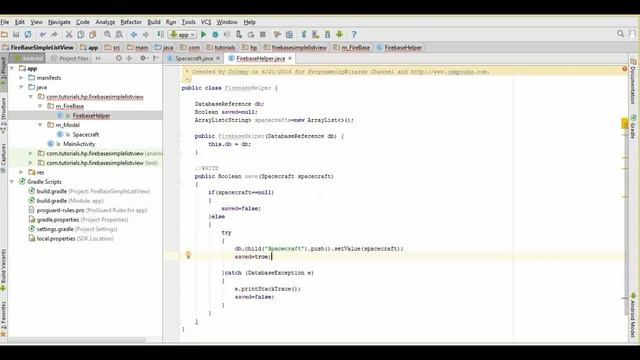This screenshot has height=360, width=640.
Task: Select the Project Files view tab
Action: coord(70,58)
